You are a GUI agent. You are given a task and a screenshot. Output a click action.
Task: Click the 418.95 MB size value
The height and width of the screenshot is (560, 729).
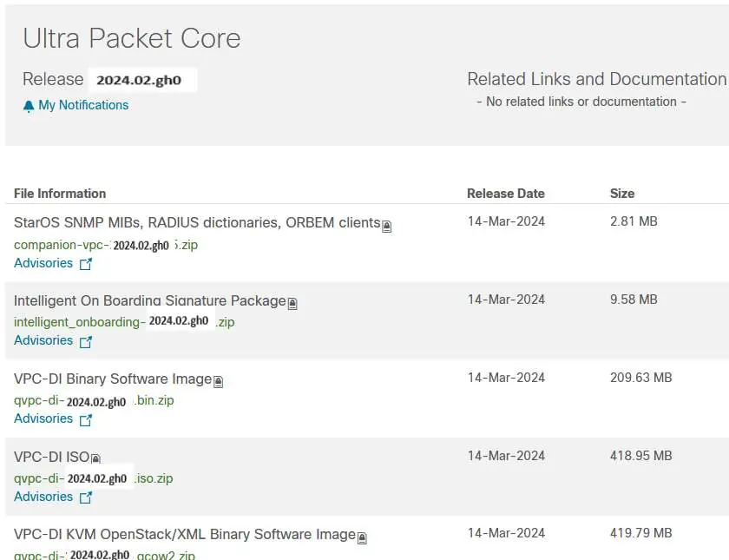coord(641,456)
